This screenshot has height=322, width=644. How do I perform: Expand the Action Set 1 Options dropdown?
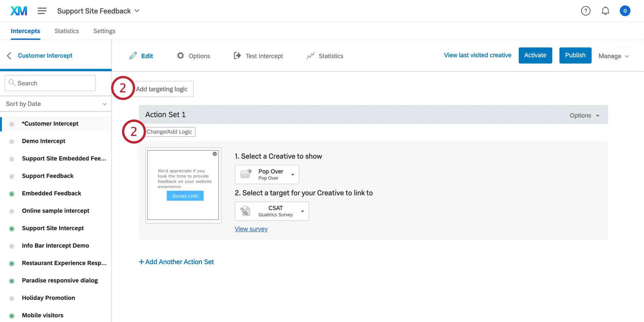(x=584, y=115)
